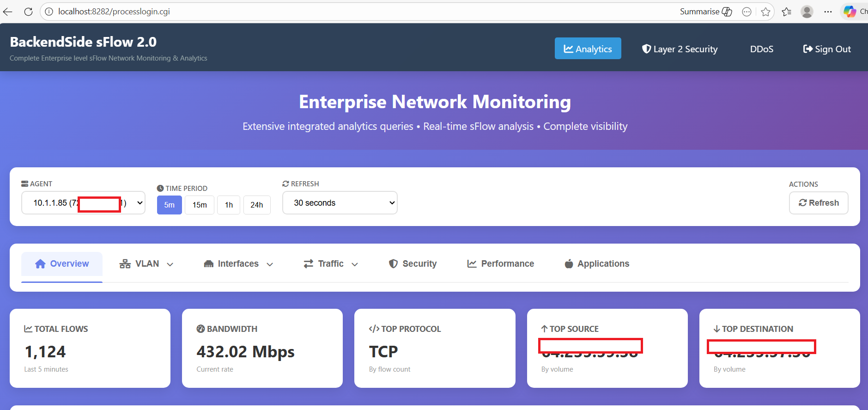The image size is (868, 410).
Task: Click the Last 5 minutes caption
Action: pyautogui.click(x=46, y=369)
